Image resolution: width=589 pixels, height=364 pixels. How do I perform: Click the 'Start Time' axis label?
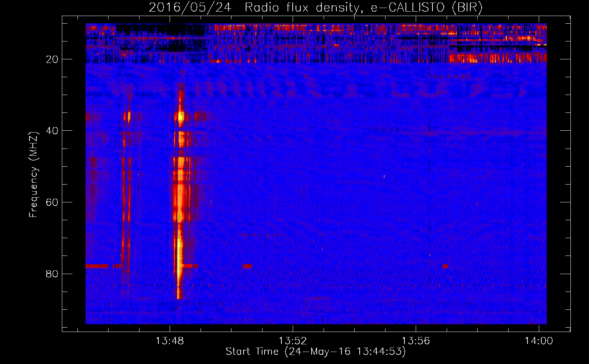pos(315,352)
